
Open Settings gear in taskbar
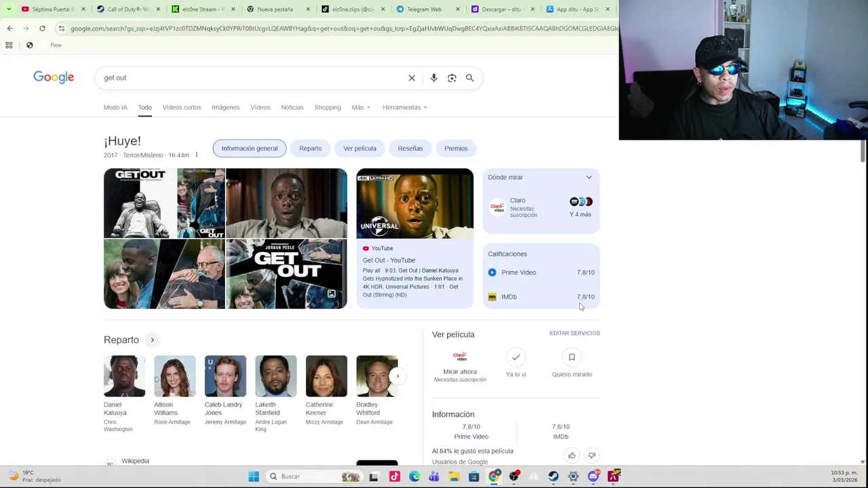573,476
